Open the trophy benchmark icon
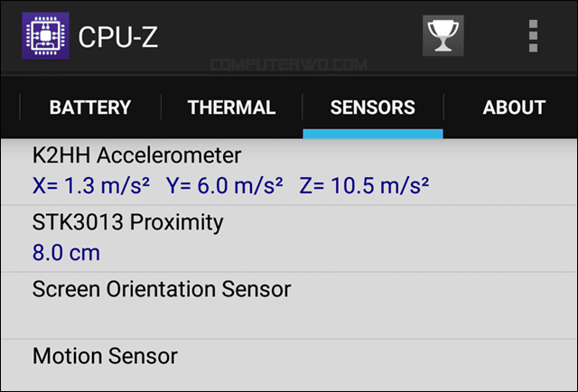Image resolution: width=578 pixels, height=392 pixels. (443, 36)
